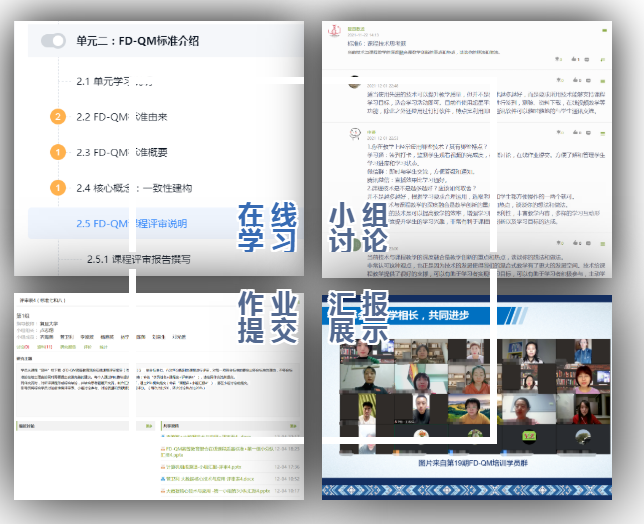This screenshot has height=524, width=644.
Task: Click orange badge 1 beside section 2.3
Action: [58, 152]
